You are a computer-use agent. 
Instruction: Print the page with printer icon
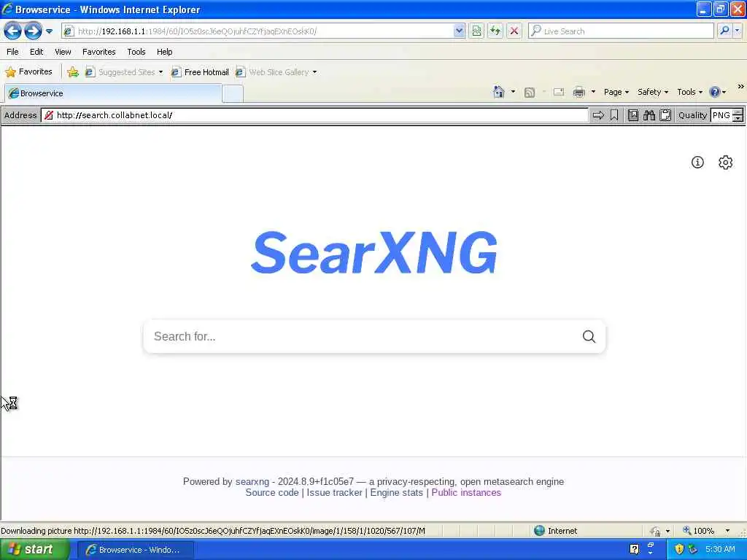578,92
